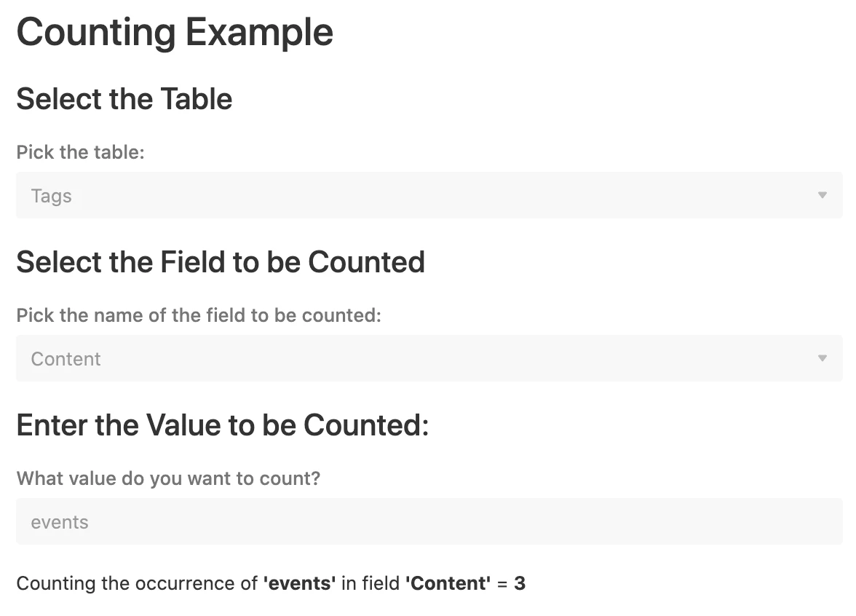Click the Select the Field to be Counted heading
856x616 pixels.
coord(221,261)
